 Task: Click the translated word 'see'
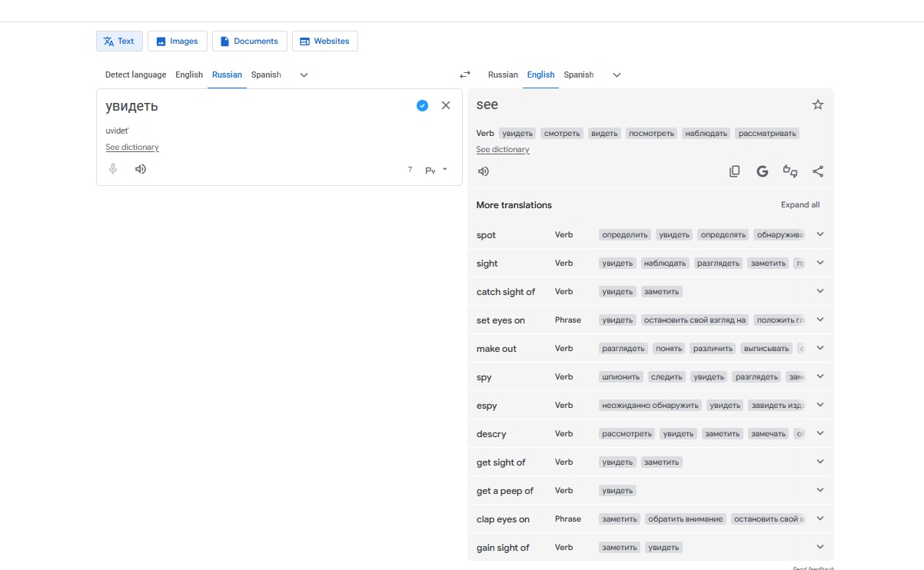(487, 104)
